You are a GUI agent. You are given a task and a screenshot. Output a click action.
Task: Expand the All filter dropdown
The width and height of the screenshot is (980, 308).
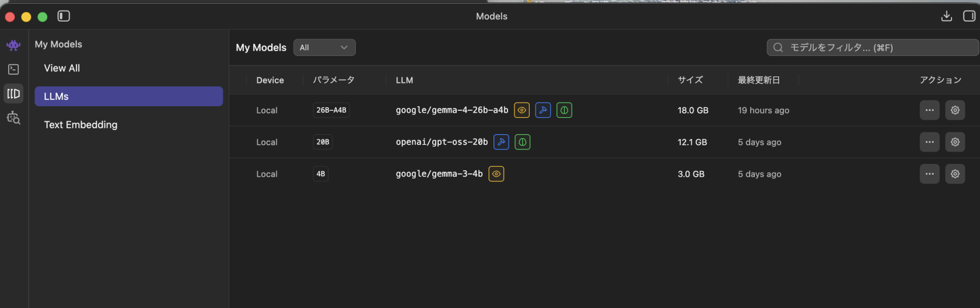point(324,48)
